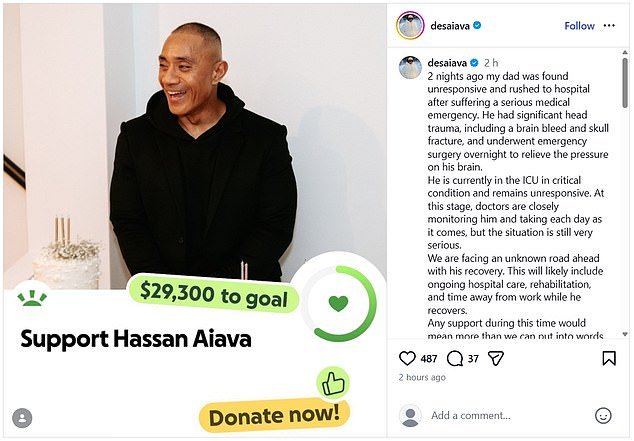The height and width of the screenshot is (441, 634).
Task: View the 487 likes count
Action: click(429, 359)
